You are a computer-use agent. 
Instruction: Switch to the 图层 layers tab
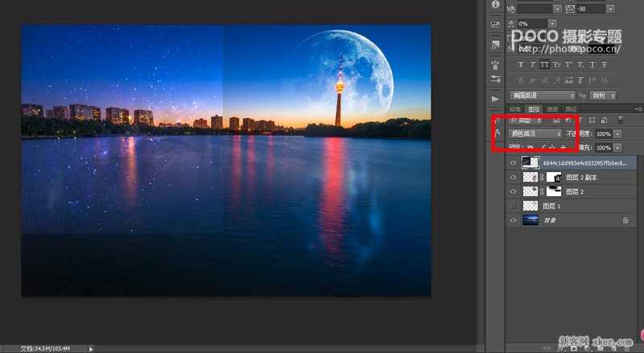pos(534,109)
